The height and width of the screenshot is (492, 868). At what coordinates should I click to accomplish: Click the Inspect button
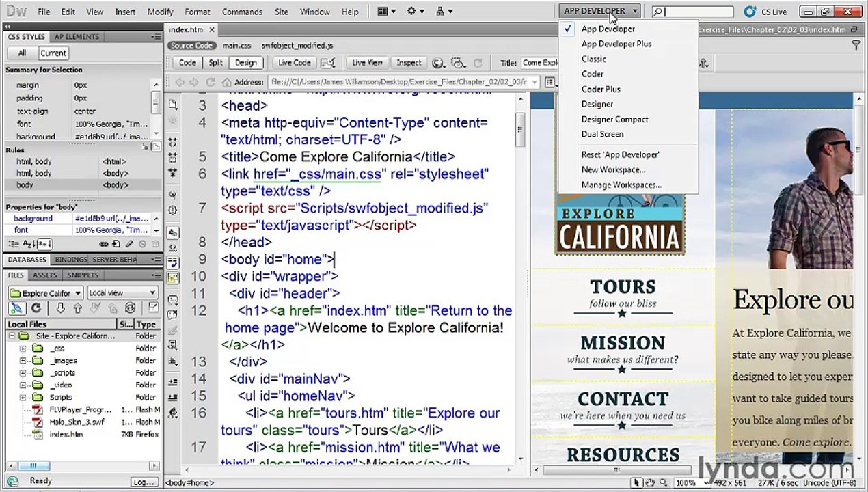coord(409,63)
